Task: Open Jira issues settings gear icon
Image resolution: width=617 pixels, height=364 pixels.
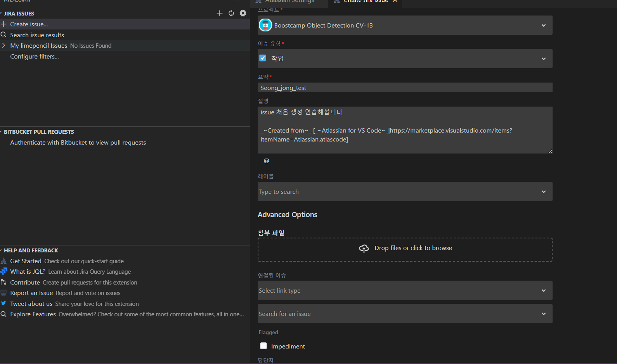Action: (243, 13)
